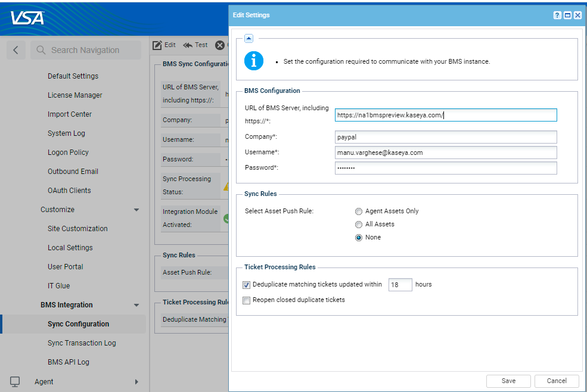Click the Sync Processing Status label

tap(187, 185)
